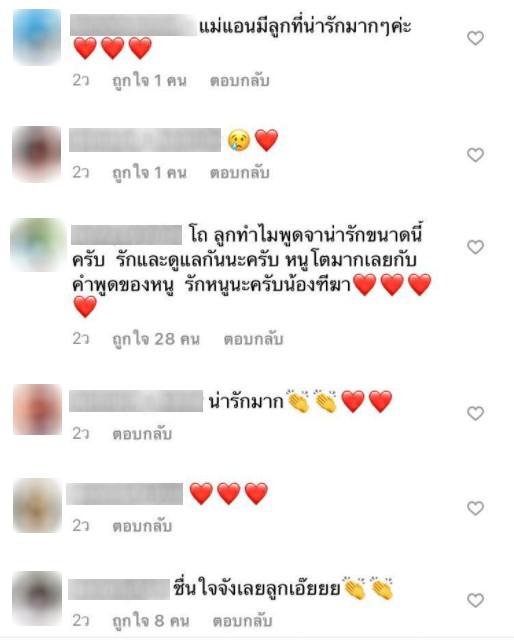Image resolution: width=514 pixels, height=640 pixels.
Task: Open avatar of the ชื่นใจจังเลย commenter
Action: click(37, 598)
